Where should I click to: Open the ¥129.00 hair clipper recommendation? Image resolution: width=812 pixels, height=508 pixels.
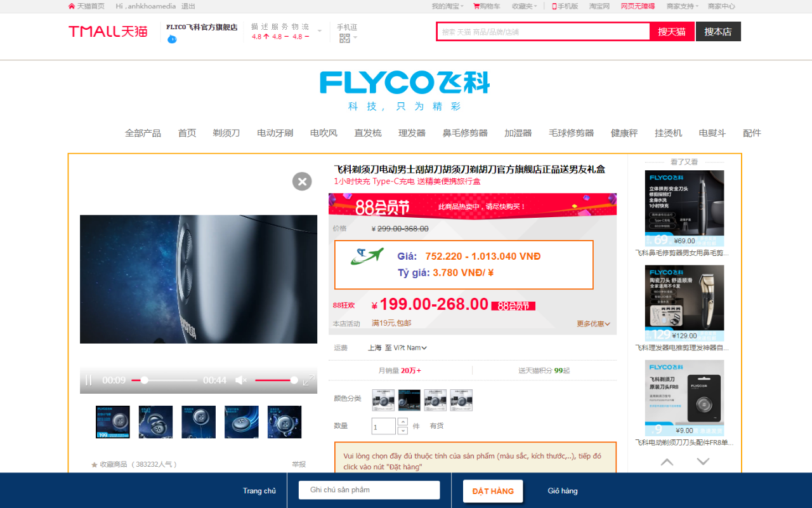tap(684, 304)
